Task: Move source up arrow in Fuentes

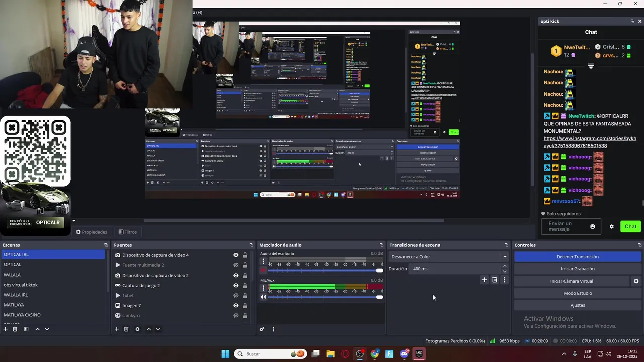Action: pyautogui.click(x=148, y=329)
